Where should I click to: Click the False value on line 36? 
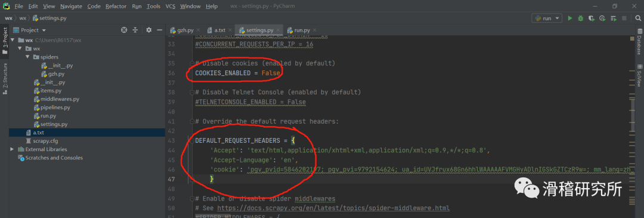(271, 73)
